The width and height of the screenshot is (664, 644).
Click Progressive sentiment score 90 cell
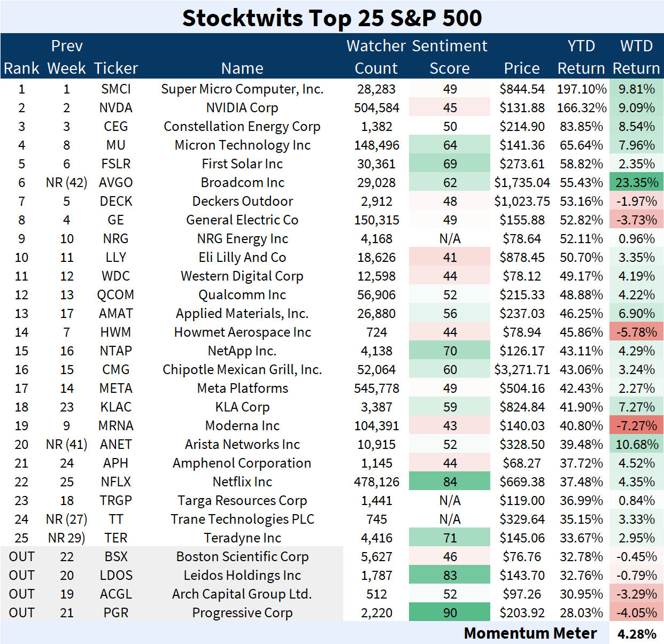click(x=450, y=612)
